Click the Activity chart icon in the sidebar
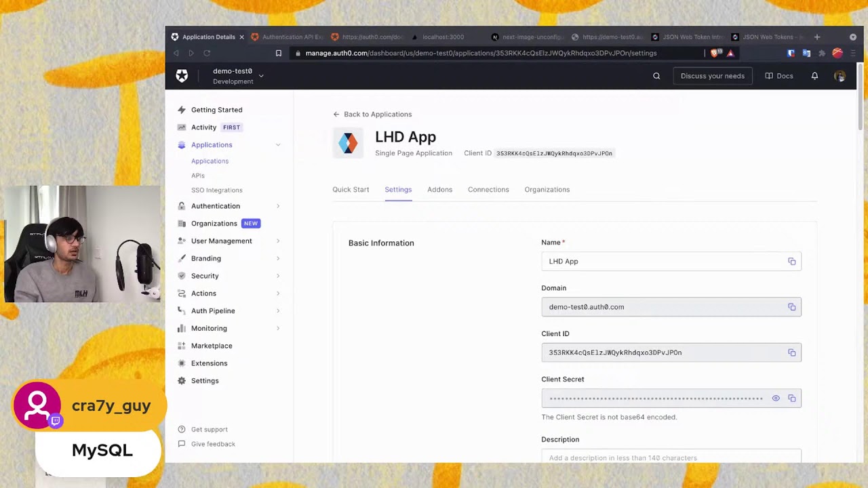Viewport: 868px width, 488px height. pos(182,127)
